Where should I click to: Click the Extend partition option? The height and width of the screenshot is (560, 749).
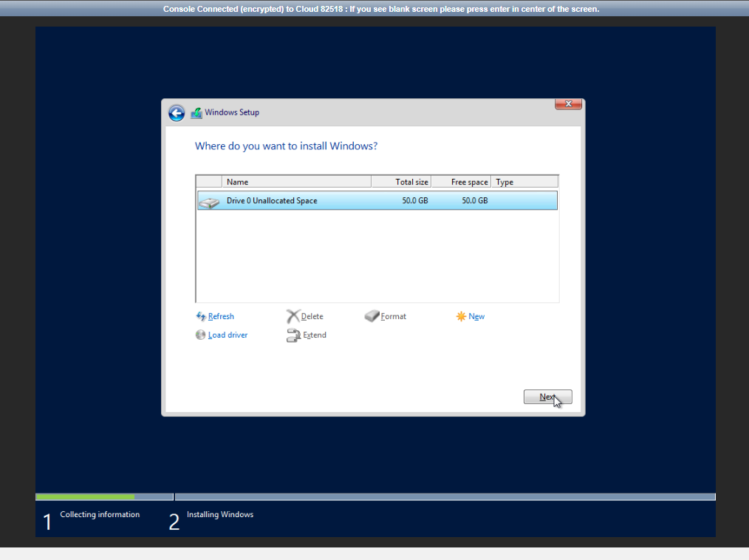315,335
